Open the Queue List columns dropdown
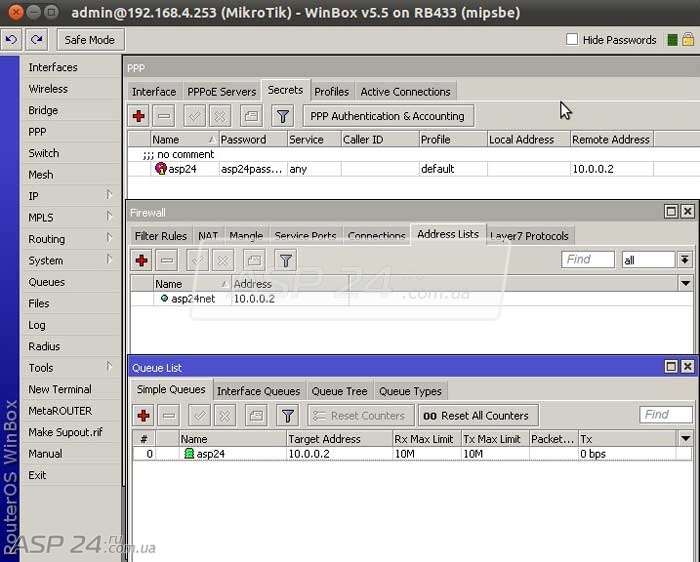The image size is (700, 562). click(x=686, y=438)
